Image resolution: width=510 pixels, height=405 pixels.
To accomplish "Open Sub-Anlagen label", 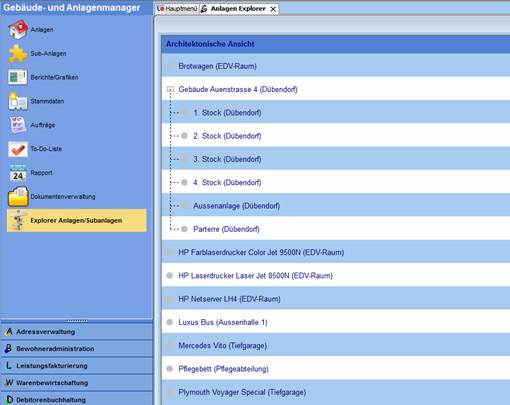I will point(48,54).
